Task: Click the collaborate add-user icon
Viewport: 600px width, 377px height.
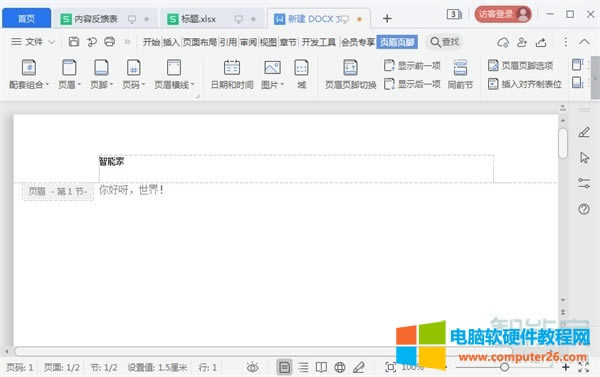Action: (522, 42)
